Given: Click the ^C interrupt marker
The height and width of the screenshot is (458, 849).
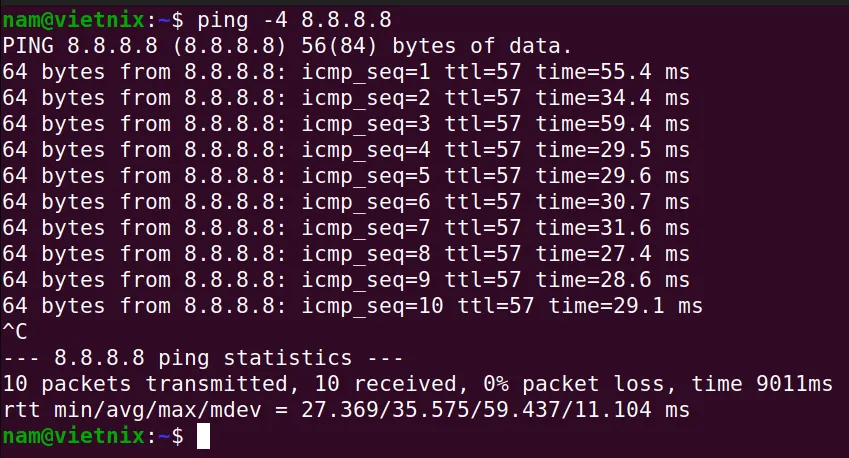Looking at the screenshot, I should (15, 332).
